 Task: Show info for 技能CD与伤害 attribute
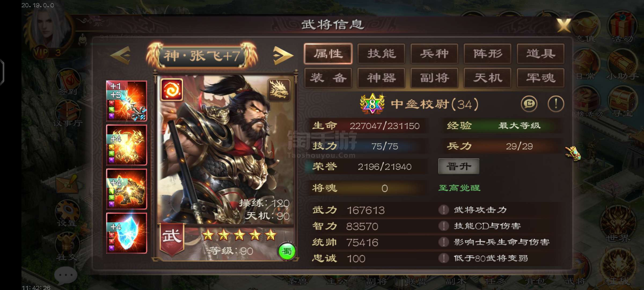[x=444, y=226]
